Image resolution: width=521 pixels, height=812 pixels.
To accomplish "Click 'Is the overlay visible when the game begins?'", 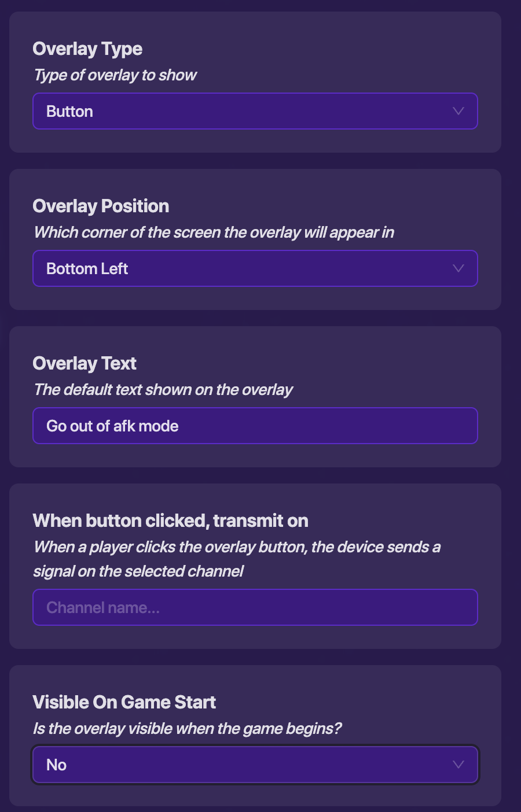I will point(187,729).
